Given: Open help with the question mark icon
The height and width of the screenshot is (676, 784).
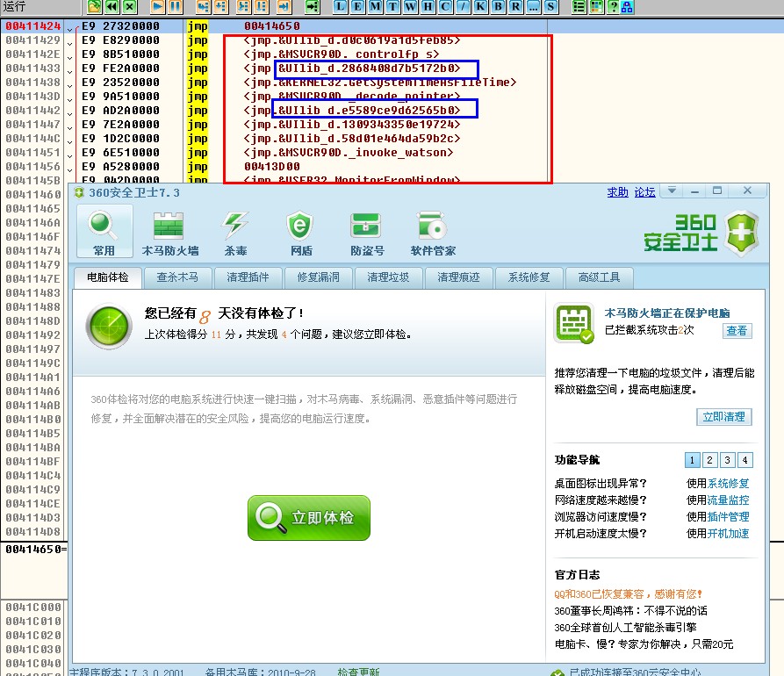Looking at the screenshot, I should click(613, 6).
